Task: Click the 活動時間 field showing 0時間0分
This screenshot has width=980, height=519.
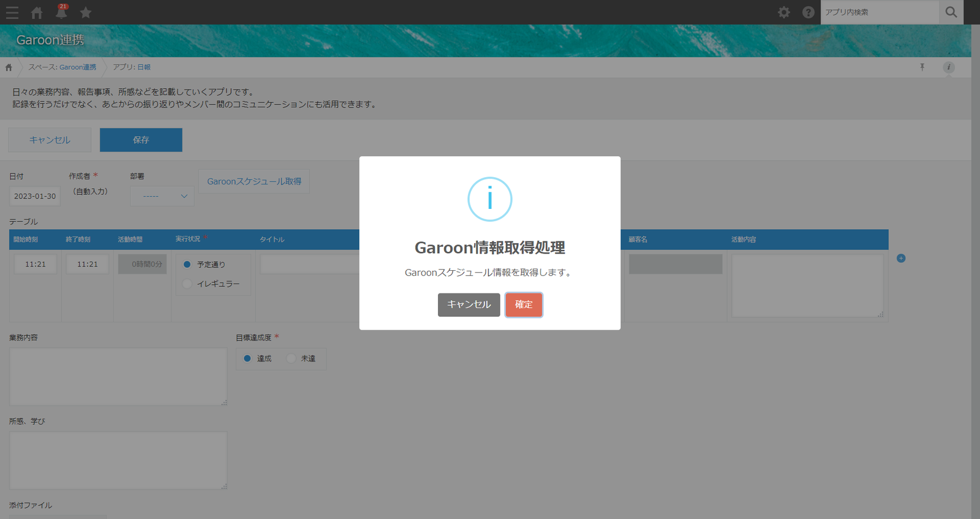Action: click(143, 264)
